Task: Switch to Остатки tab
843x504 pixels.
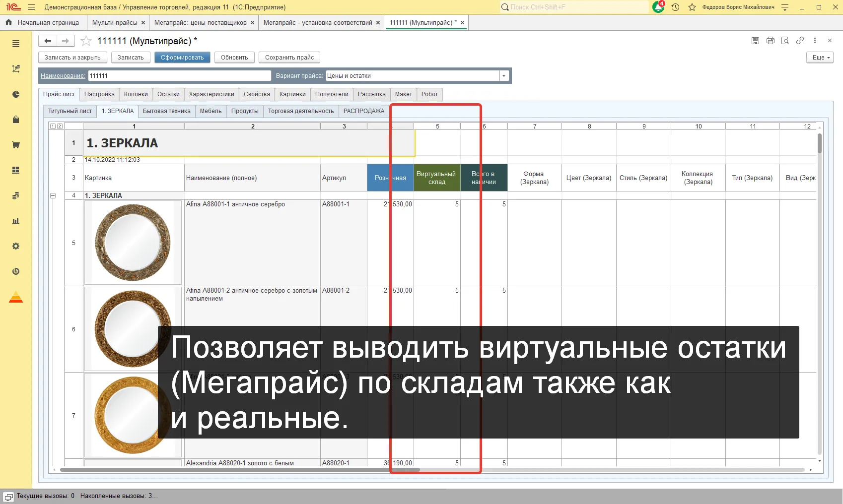Action: tap(168, 94)
